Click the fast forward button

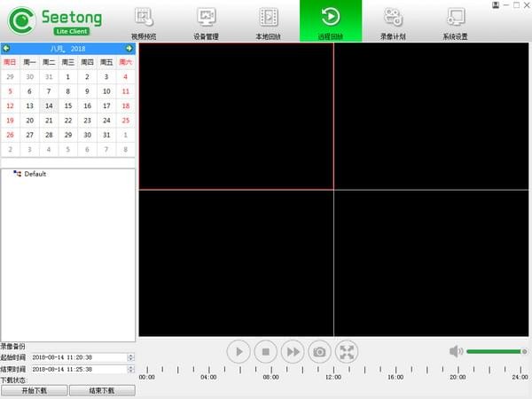click(293, 352)
